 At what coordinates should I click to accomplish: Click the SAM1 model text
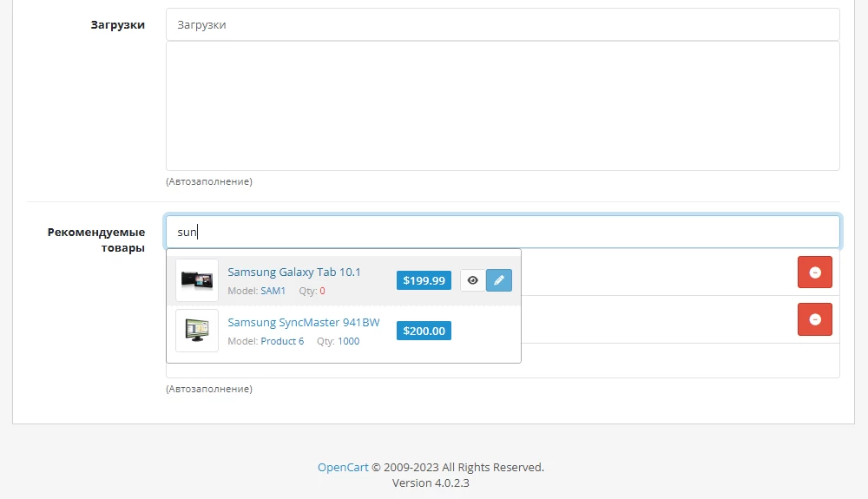point(273,291)
